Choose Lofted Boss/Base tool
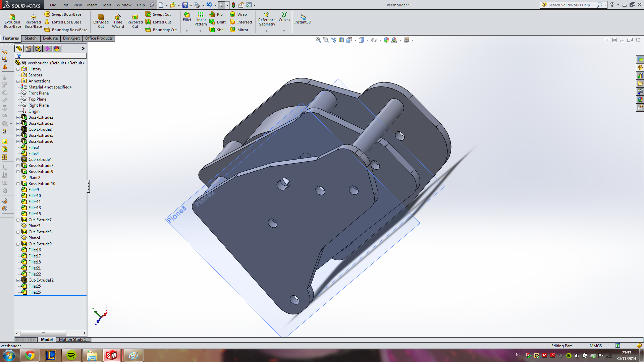This screenshot has height=362, width=644. pos(63,22)
